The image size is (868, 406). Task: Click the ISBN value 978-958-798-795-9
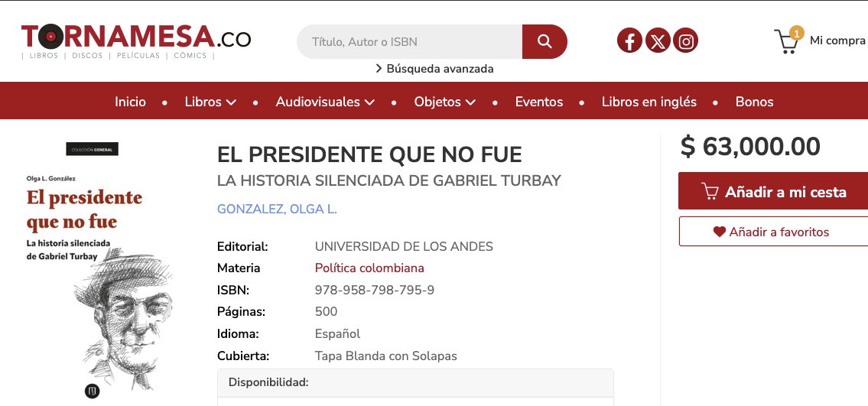(374, 290)
